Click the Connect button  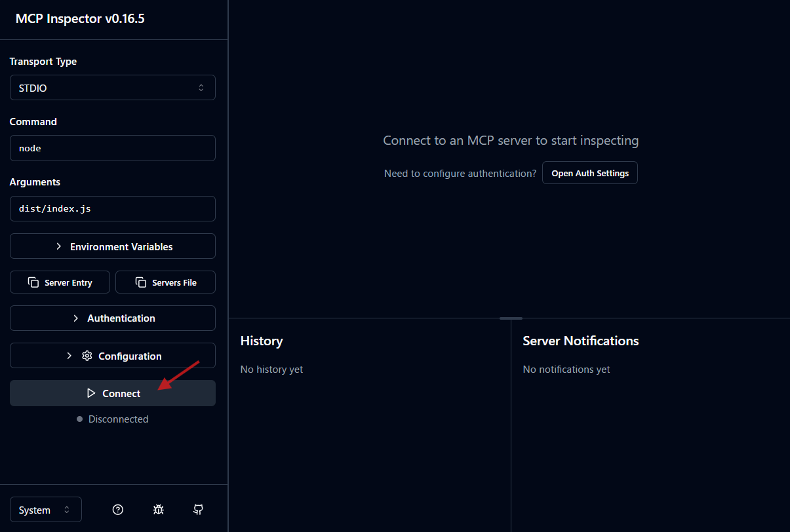pyautogui.click(x=113, y=393)
